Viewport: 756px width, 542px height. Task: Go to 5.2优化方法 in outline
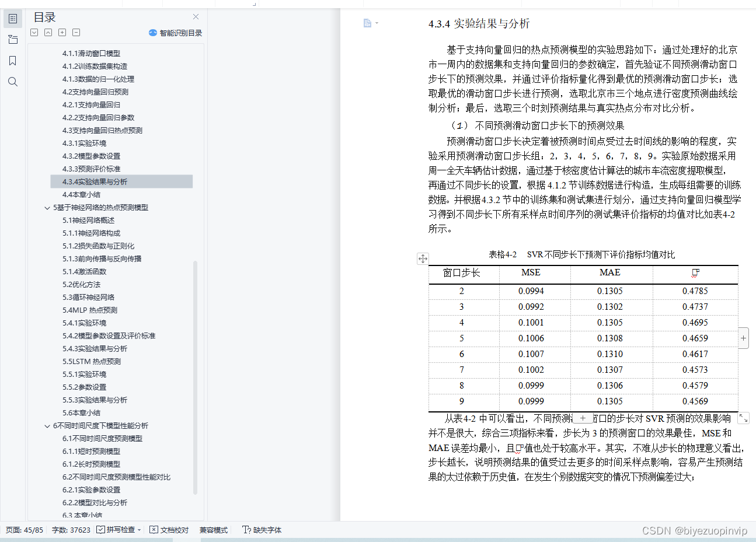pos(81,285)
